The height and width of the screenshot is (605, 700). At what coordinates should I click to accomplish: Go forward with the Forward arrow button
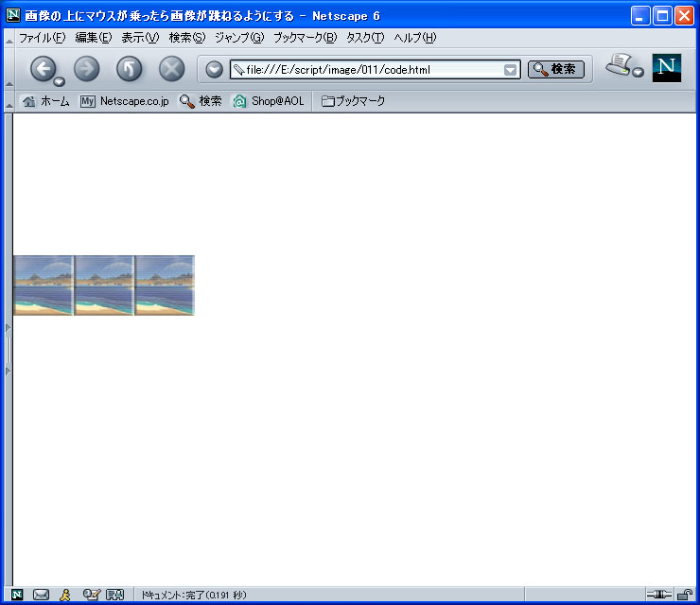click(86, 69)
